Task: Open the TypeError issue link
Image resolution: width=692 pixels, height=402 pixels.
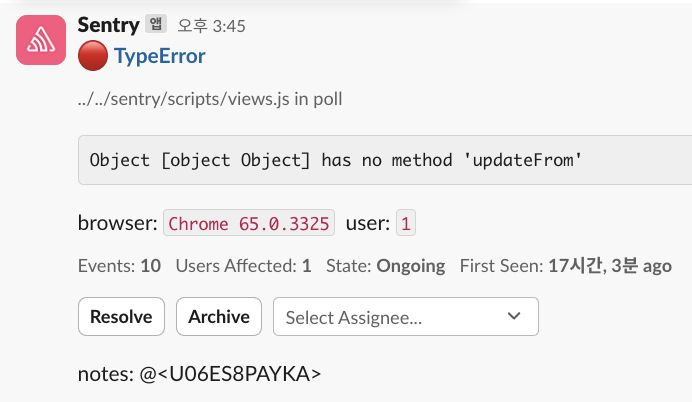Action: (x=160, y=56)
